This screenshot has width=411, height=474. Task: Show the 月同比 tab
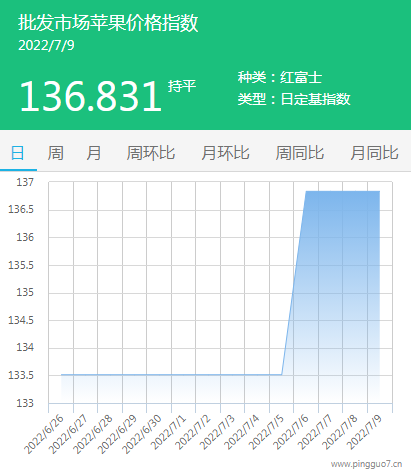[x=374, y=153]
